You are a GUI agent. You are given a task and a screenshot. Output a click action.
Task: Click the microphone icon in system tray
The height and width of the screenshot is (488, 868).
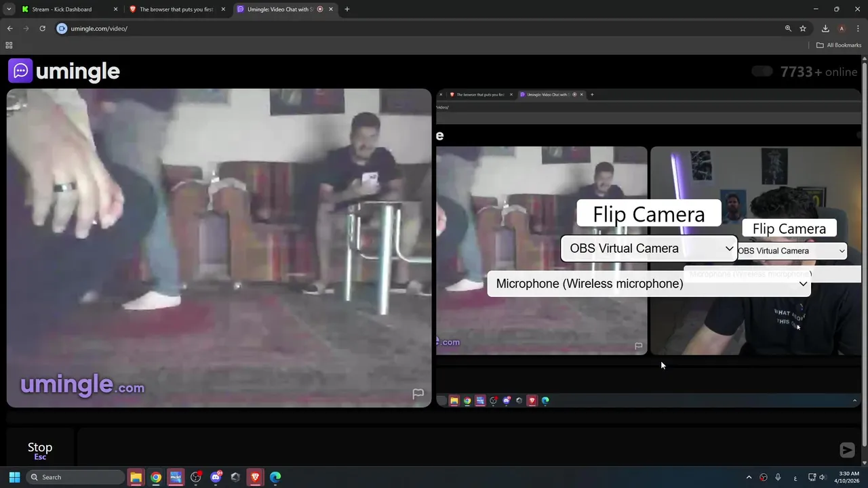(x=778, y=477)
